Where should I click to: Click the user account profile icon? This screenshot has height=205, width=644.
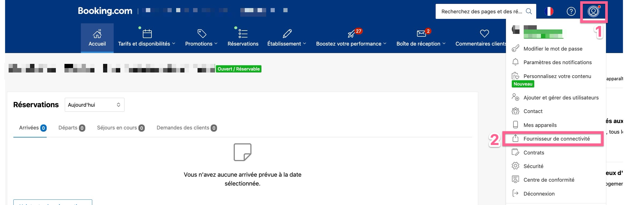(593, 12)
